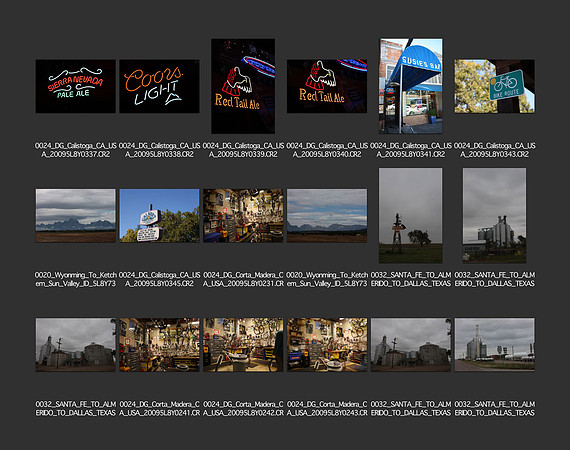Open the bike workshop thumbnail labeled 0243
Image resolution: width=570 pixels, height=450 pixels.
tap(327, 345)
